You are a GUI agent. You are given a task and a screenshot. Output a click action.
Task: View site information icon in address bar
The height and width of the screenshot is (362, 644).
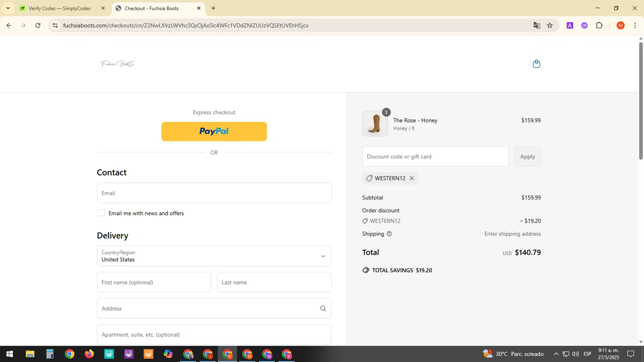click(55, 25)
